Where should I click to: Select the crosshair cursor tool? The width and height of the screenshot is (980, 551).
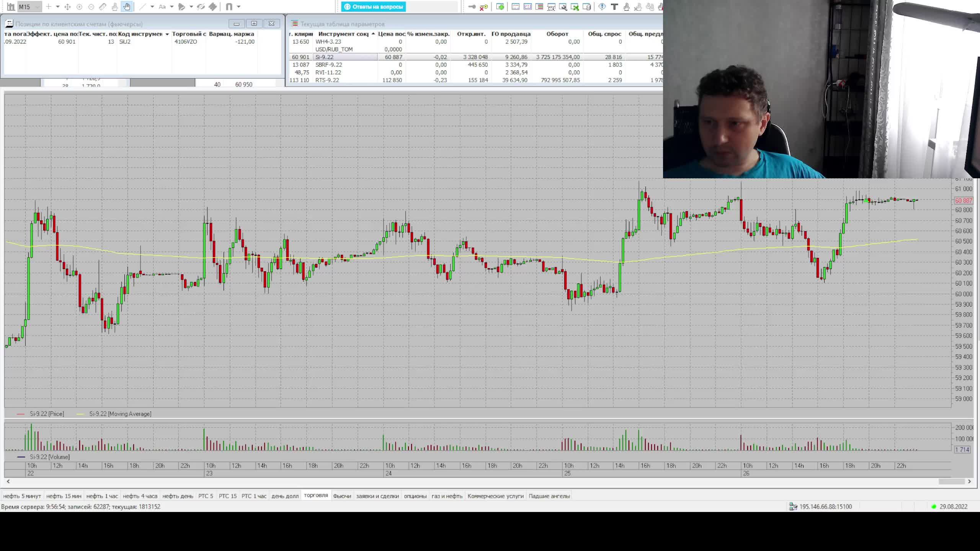(x=49, y=7)
